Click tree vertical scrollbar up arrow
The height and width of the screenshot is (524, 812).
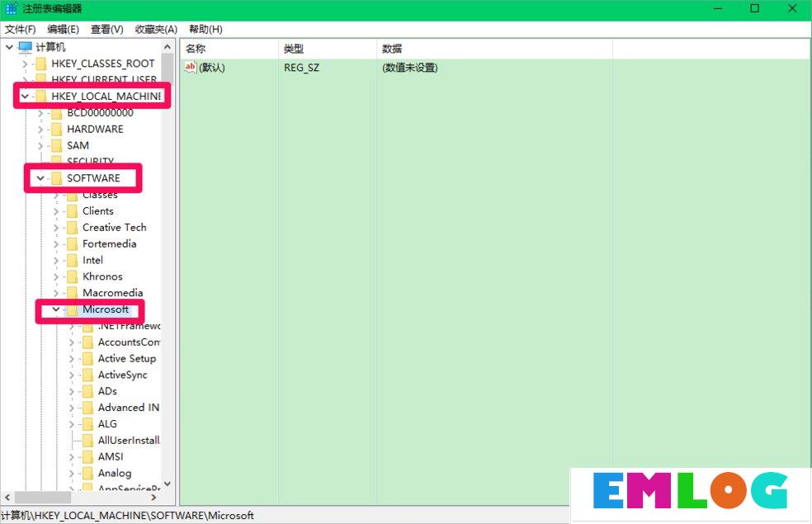(x=168, y=46)
